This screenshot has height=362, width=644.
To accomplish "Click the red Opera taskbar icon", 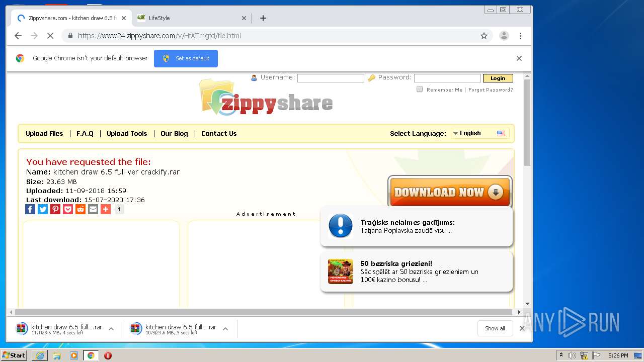I will click(x=108, y=355).
